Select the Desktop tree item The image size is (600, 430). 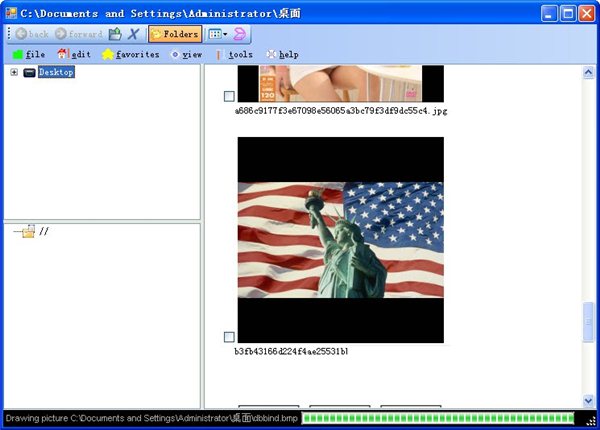tap(56, 72)
